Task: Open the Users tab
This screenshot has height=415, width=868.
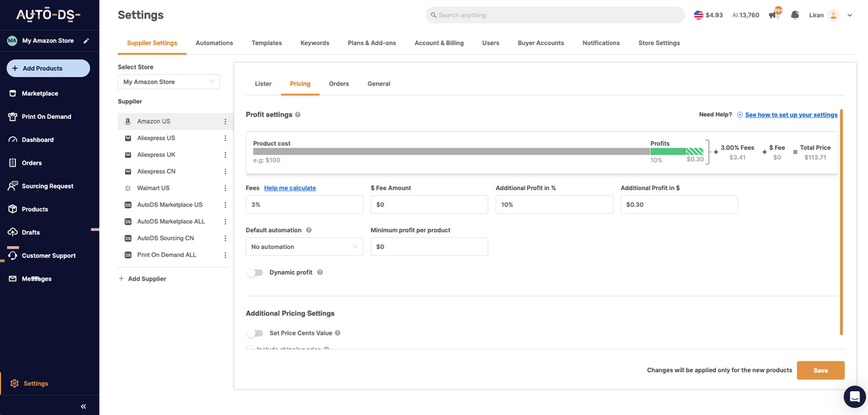Action: tap(490, 43)
